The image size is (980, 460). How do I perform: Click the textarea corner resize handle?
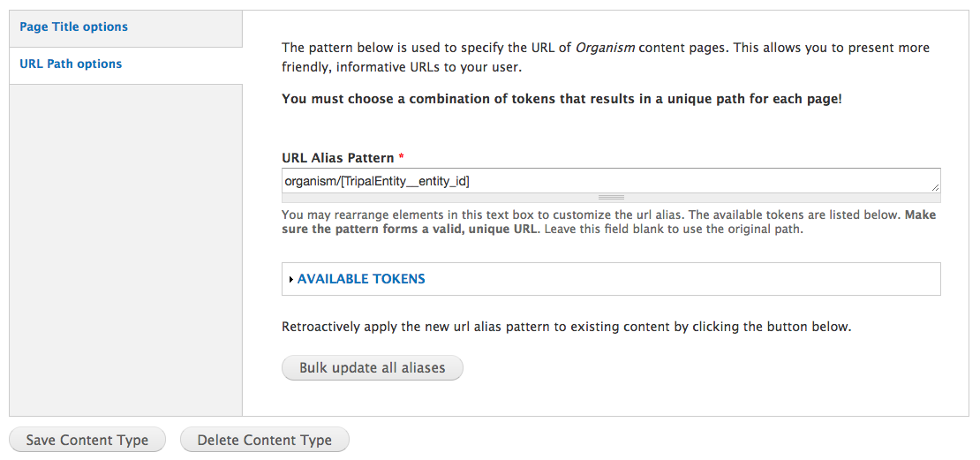click(x=935, y=187)
